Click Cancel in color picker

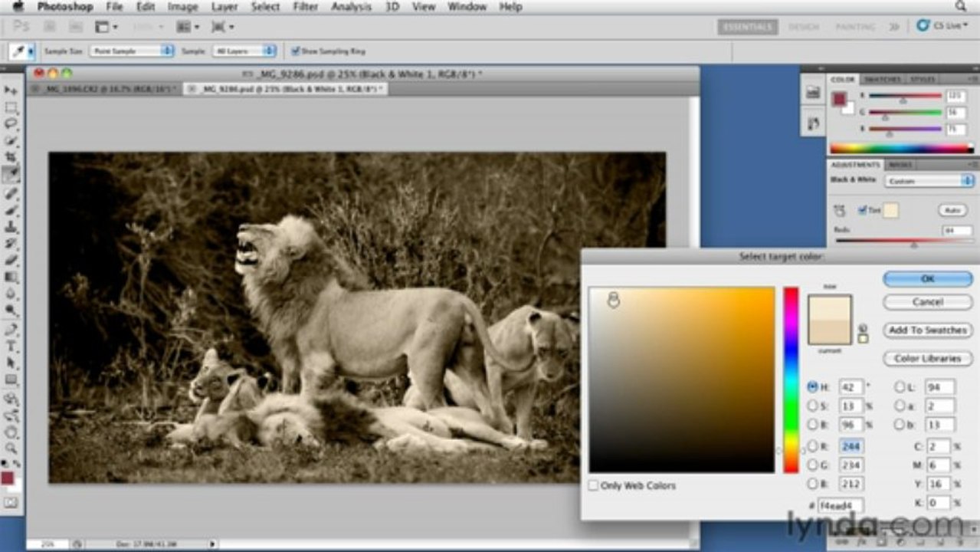click(x=927, y=302)
